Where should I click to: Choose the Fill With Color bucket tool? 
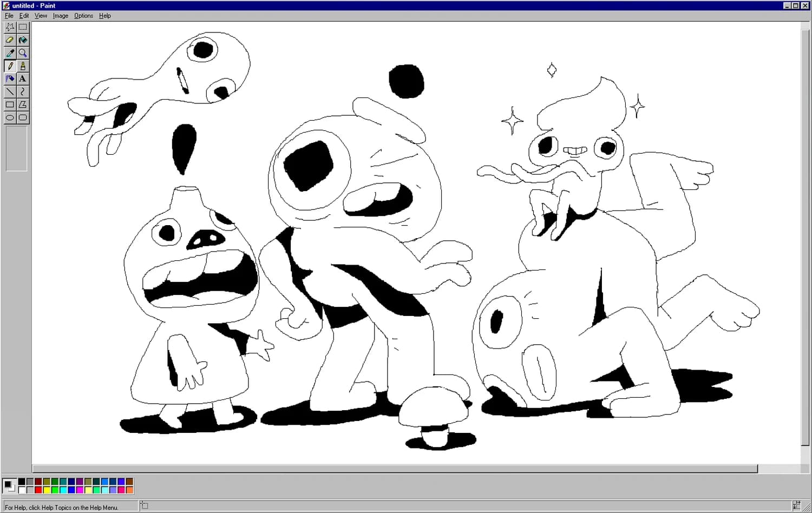coord(23,40)
